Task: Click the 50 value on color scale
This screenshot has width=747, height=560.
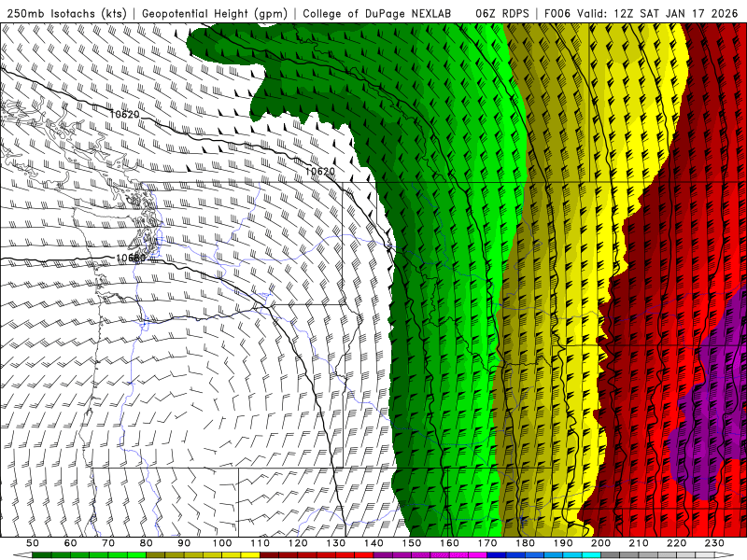Action: pos(32,543)
